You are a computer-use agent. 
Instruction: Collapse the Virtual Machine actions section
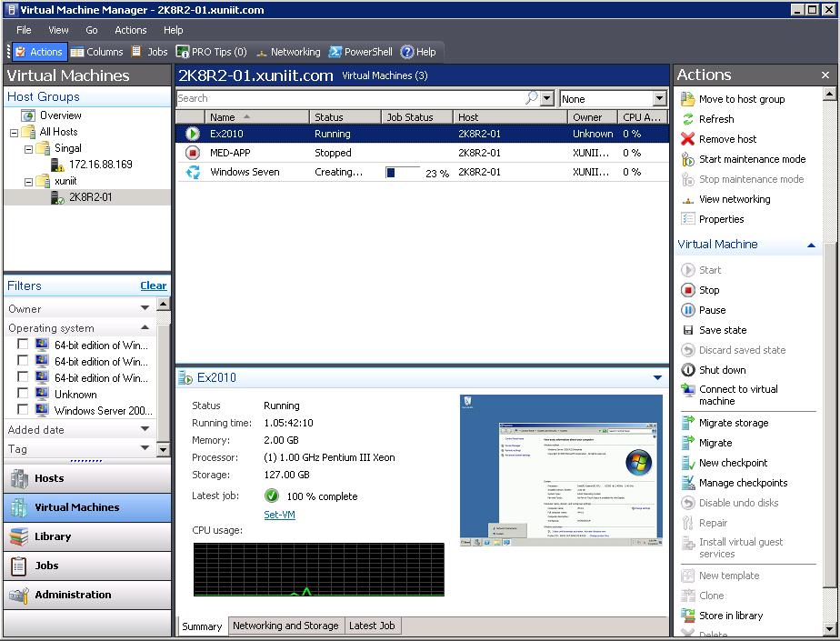pyautogui.click(x=811, y=245)
